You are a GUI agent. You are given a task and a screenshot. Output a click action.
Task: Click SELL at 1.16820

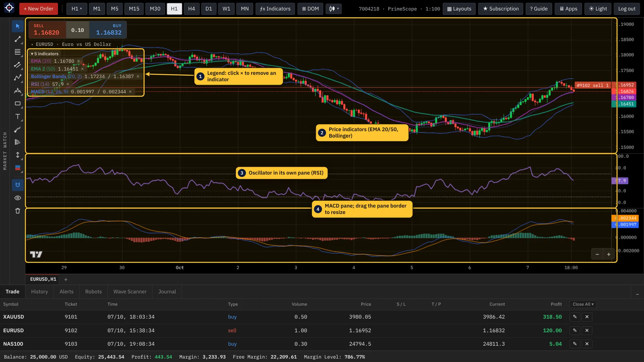[x=47, y=30]
